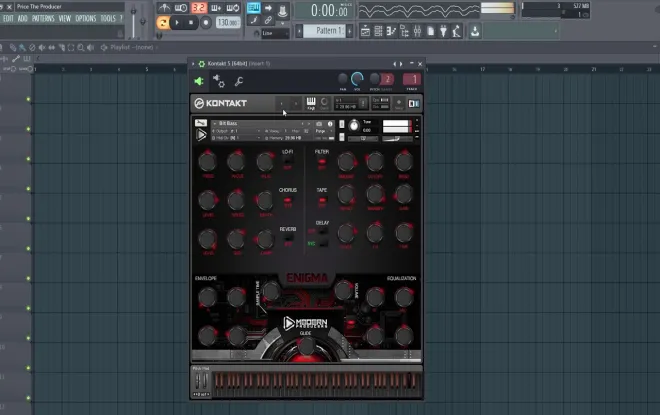660x415 pixels.
Task: Toggle the LO-FI switch
Action: coord(288,161)
